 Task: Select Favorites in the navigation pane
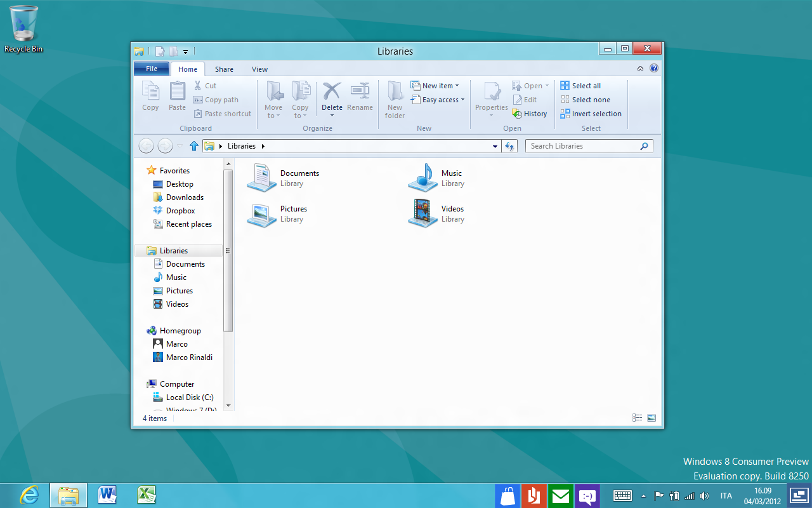tap(169, 170)
